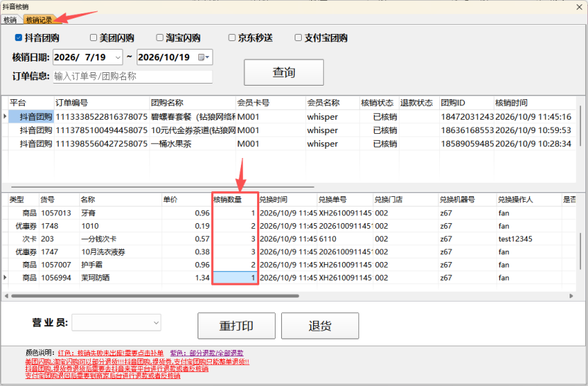
Task: Click the 核销时间 column header
Action: (534, 103)
